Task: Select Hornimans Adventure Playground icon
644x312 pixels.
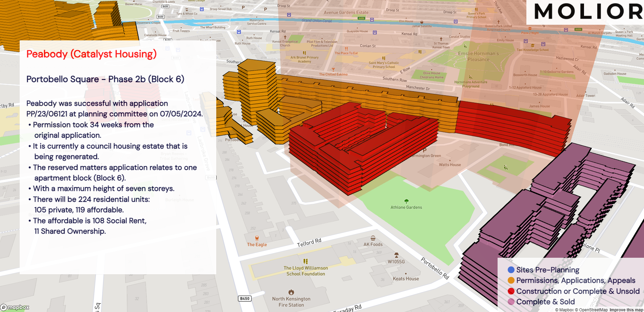Action: coord(470,77)
